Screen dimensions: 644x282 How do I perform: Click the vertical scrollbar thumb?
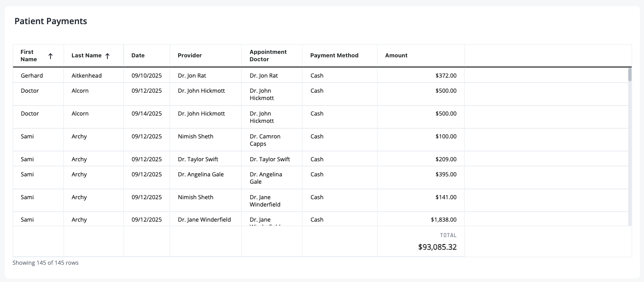point(630,75)
